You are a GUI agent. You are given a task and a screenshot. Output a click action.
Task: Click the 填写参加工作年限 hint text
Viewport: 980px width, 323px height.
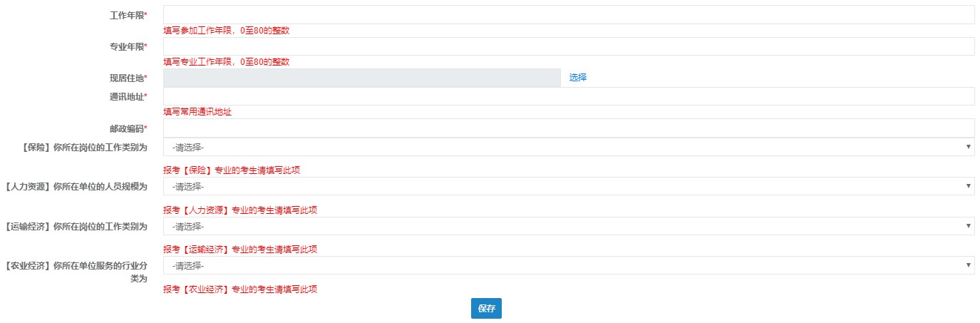[x=226, y=31]
